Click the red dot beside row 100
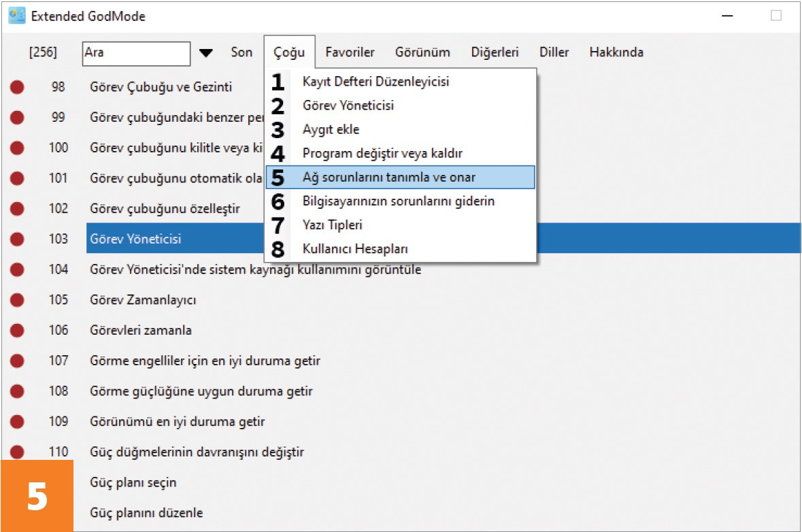This screenshot has height=532, width=802. click(18, 148)
